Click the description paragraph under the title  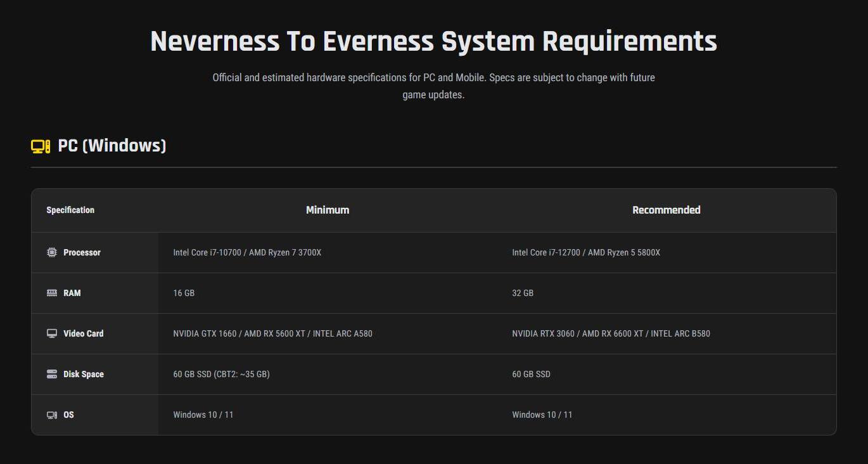coord(433,86)
